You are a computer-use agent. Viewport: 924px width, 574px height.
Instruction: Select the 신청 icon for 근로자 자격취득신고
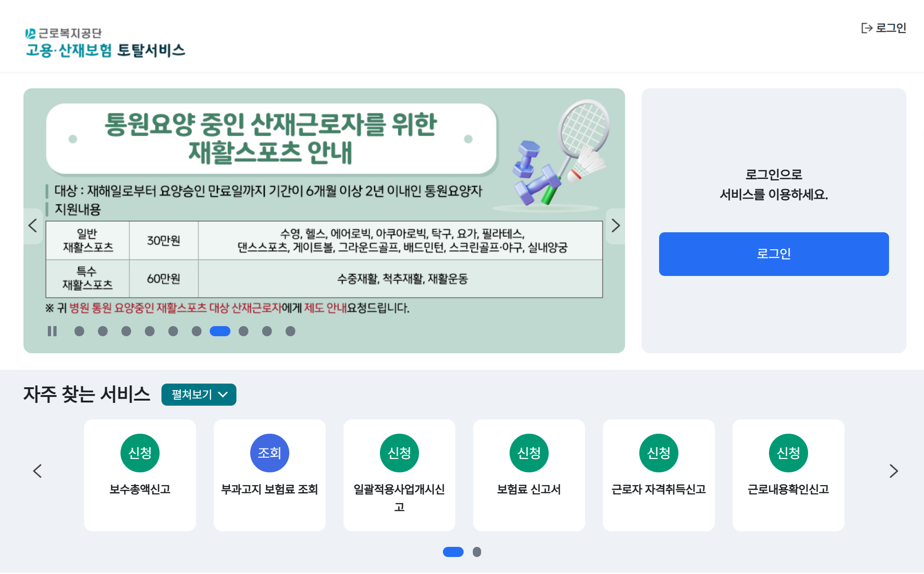pyautogui.click(x=659, y=453)
